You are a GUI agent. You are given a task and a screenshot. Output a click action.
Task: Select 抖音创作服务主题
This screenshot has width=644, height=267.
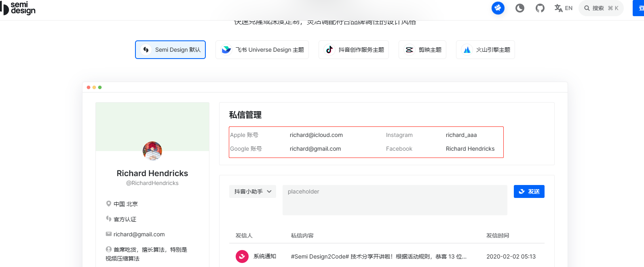click(x=354, y=50)
